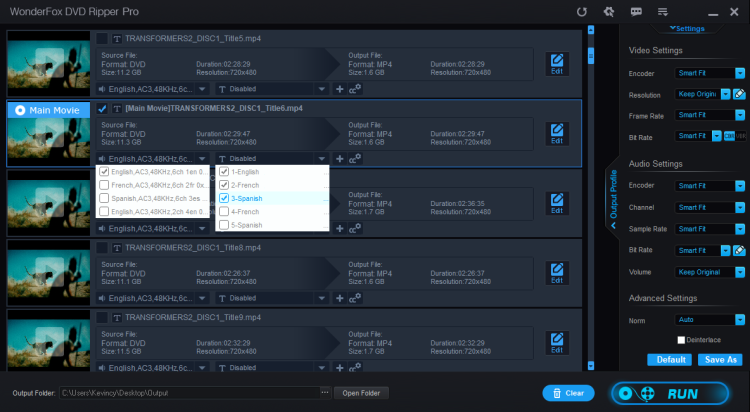Viewport: 750px width, 412px height.
Task: Click the T rename icon beside Title8
Action: click(x=116, y=247)
